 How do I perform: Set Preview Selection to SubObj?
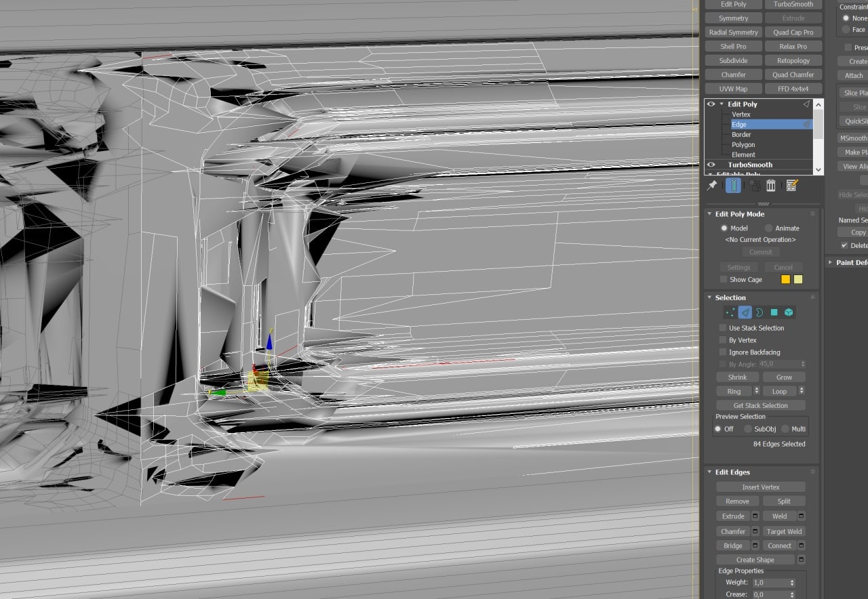pyautogui.click(x=748, y=429)
